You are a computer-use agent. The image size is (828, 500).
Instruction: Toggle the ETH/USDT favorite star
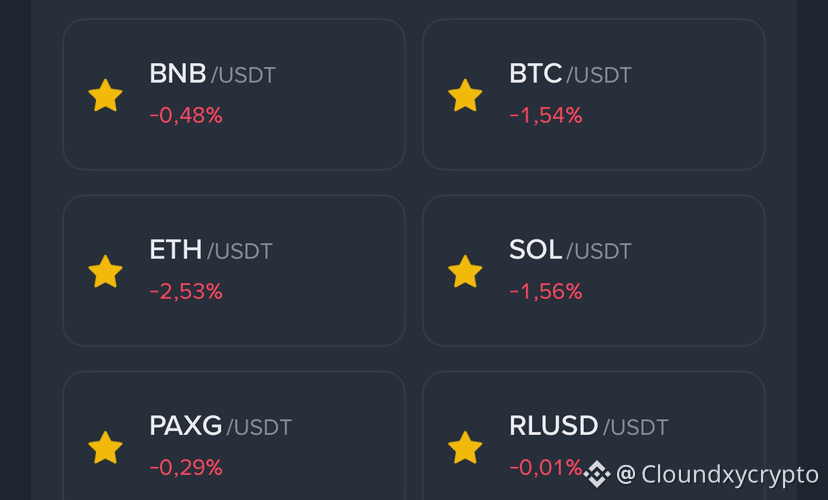[105, 271]
